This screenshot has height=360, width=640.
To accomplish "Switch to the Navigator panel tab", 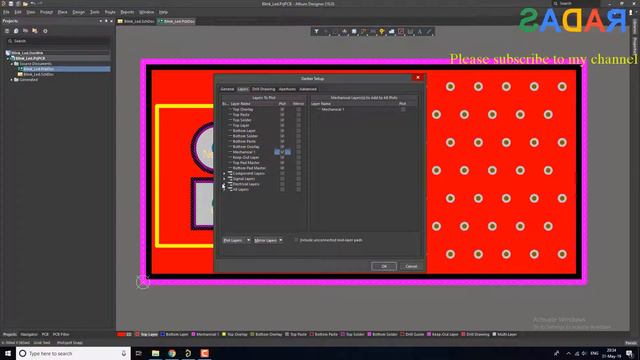I will click(29, 334).
